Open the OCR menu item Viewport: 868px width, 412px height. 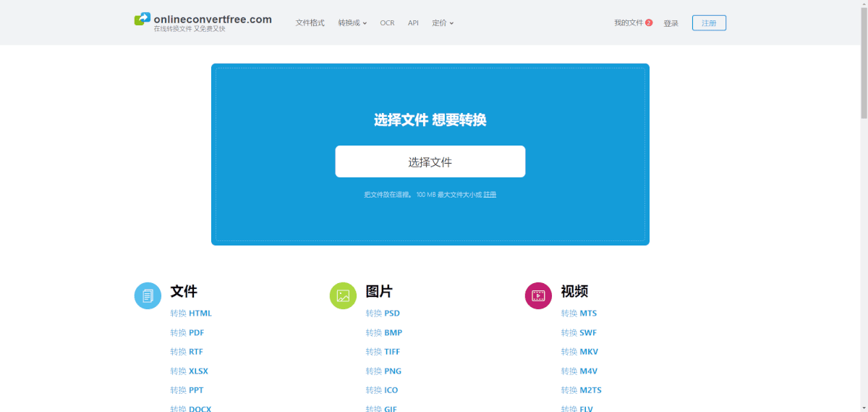click(x=387, y=23)
